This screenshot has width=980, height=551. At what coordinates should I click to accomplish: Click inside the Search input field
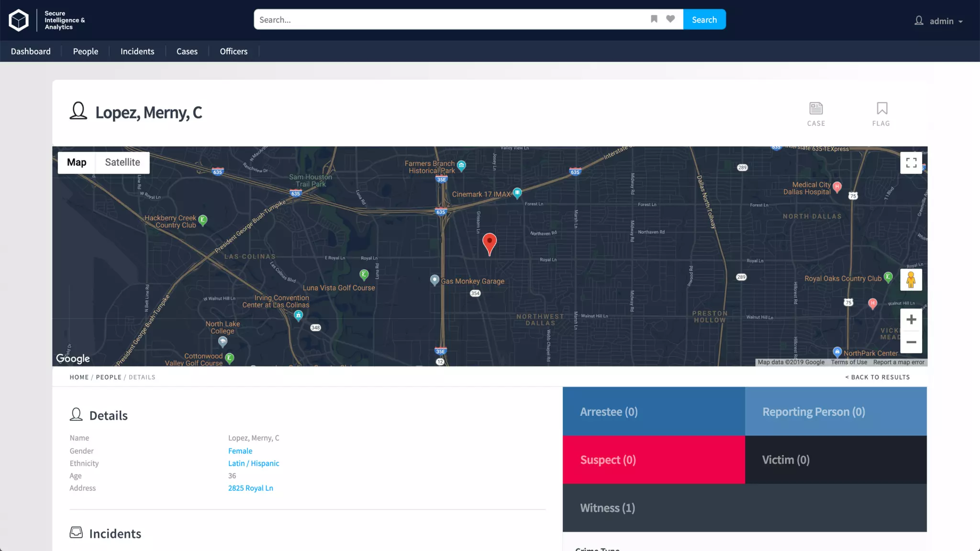click(x=450, y=20)
